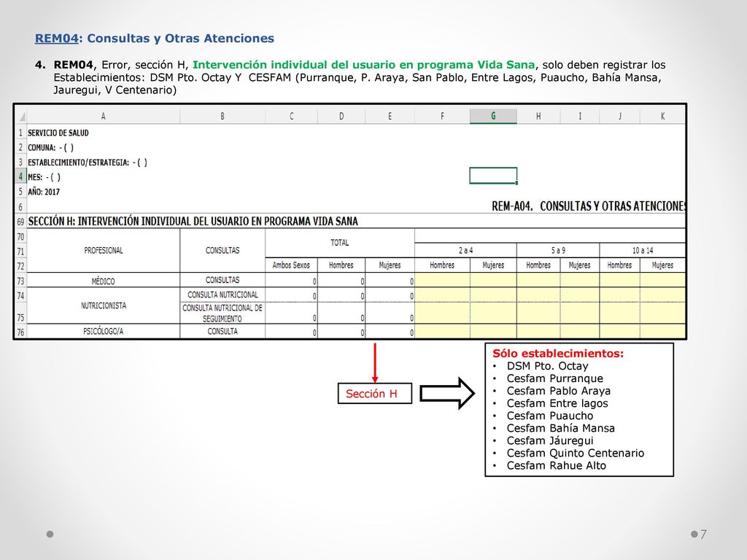Select column D header

[x=341, y=116]
